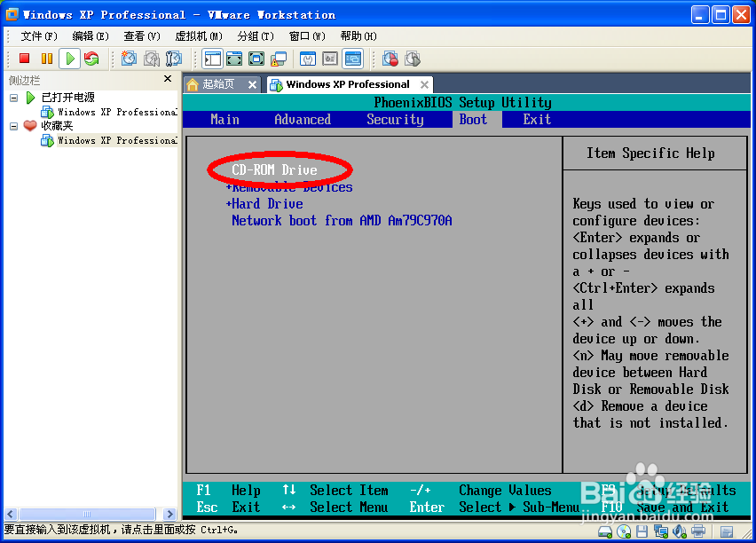Screen dimensions: 756x543
Task: Click the Reset virtual machine icon
Action: point(91,59)
